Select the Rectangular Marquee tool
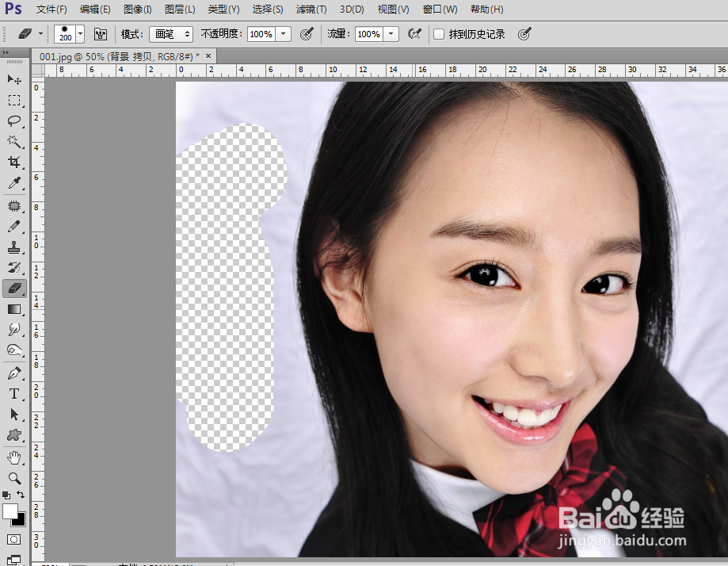 coord(14,101)
